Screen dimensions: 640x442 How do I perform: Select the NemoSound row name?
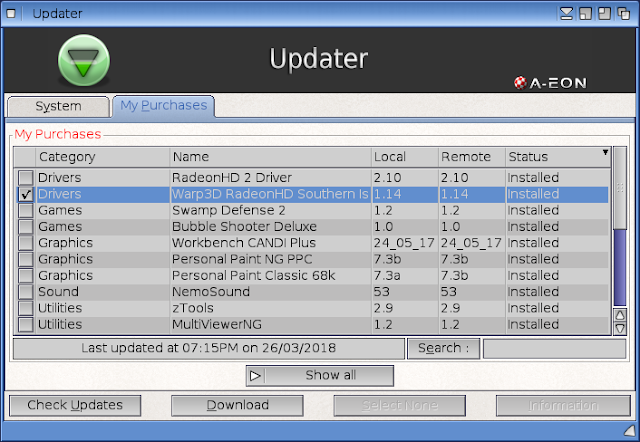[x=211, y=292]
